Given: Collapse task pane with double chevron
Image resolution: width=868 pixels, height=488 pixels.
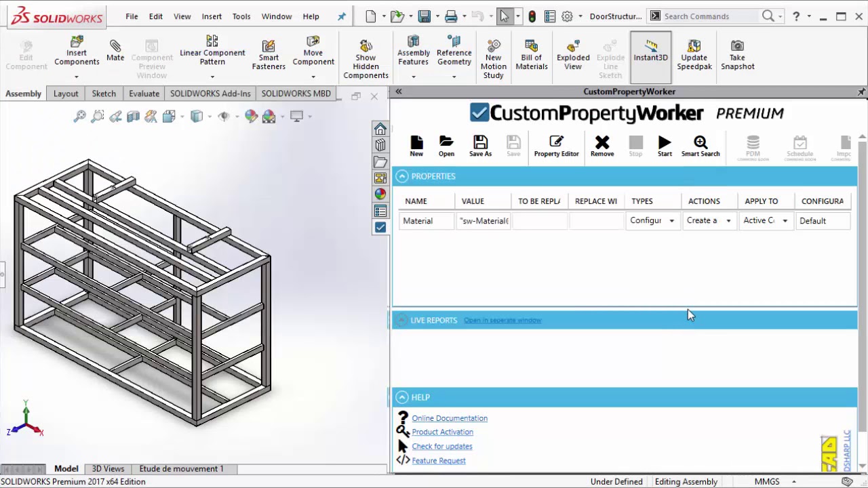Looking at the screenshot, I should click(x=399, y=91).
